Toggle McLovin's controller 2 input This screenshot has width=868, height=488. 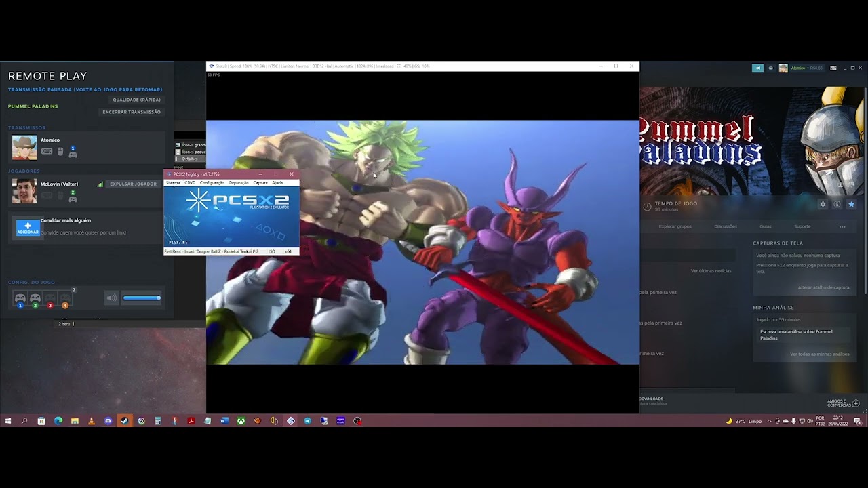click(x=73, y=197)
